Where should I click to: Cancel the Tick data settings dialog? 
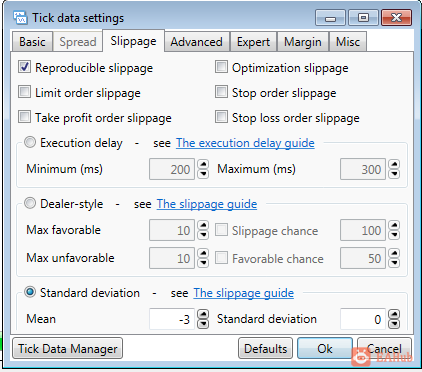pos(384,348)
